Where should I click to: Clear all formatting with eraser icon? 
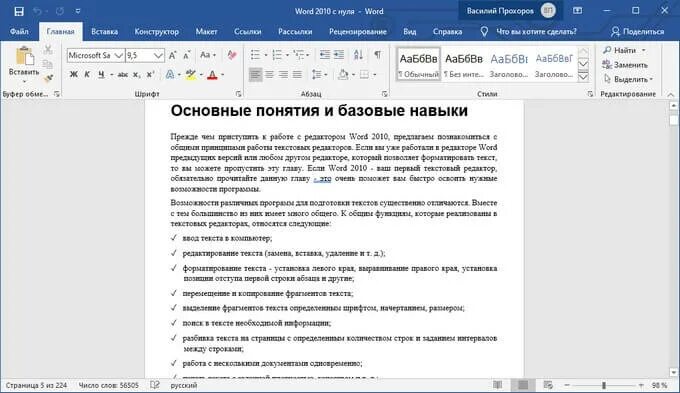(x=232, y=55)
